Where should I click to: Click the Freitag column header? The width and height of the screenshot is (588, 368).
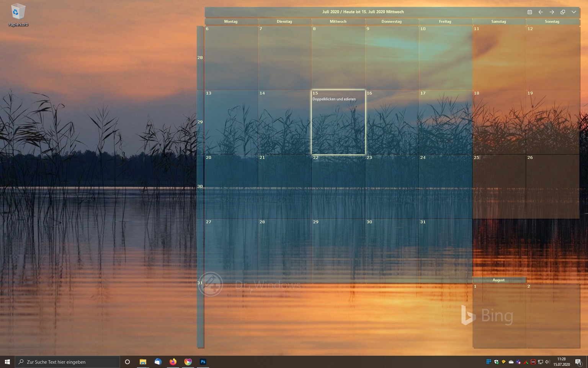click(445, 21)
